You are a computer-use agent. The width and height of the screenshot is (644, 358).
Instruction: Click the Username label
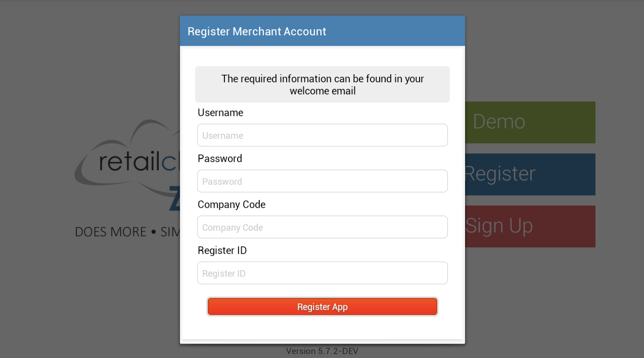pos(220,113)
